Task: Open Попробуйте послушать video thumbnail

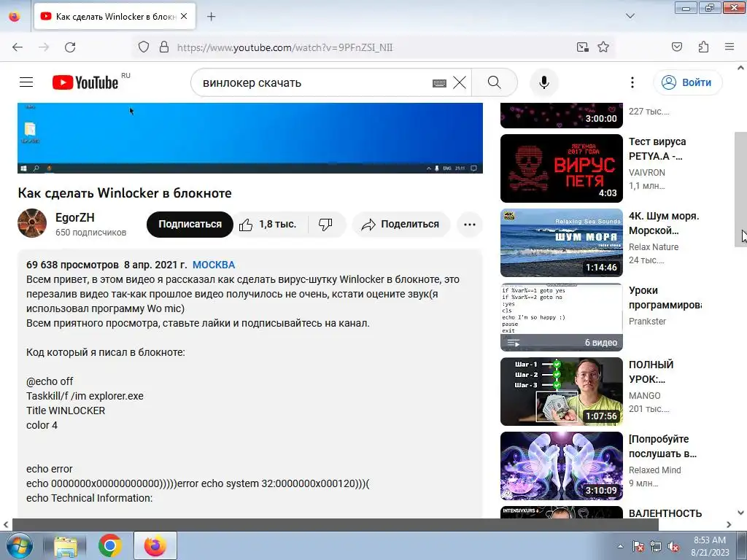Action: pos(561,466)
